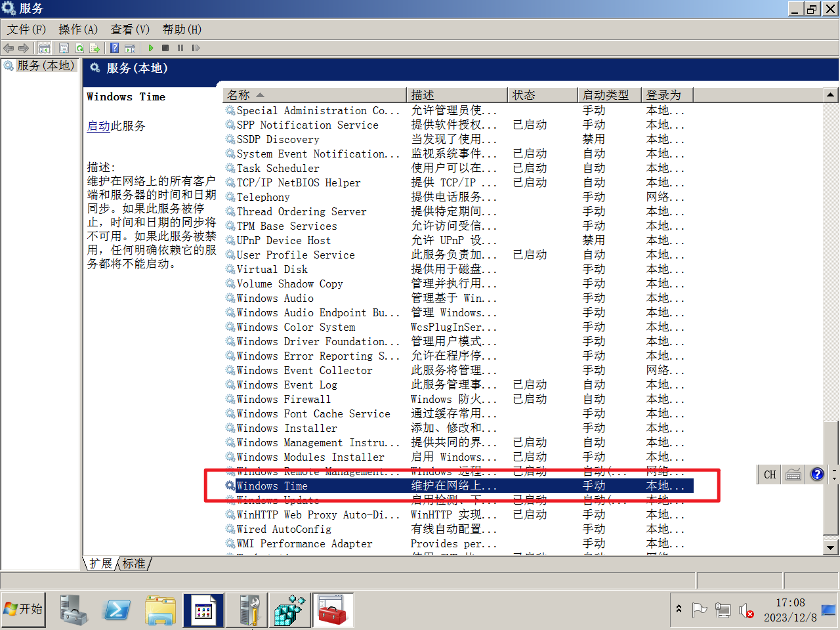
Task: Click the 启动 link to start the service
Action: tap(98, 126)
